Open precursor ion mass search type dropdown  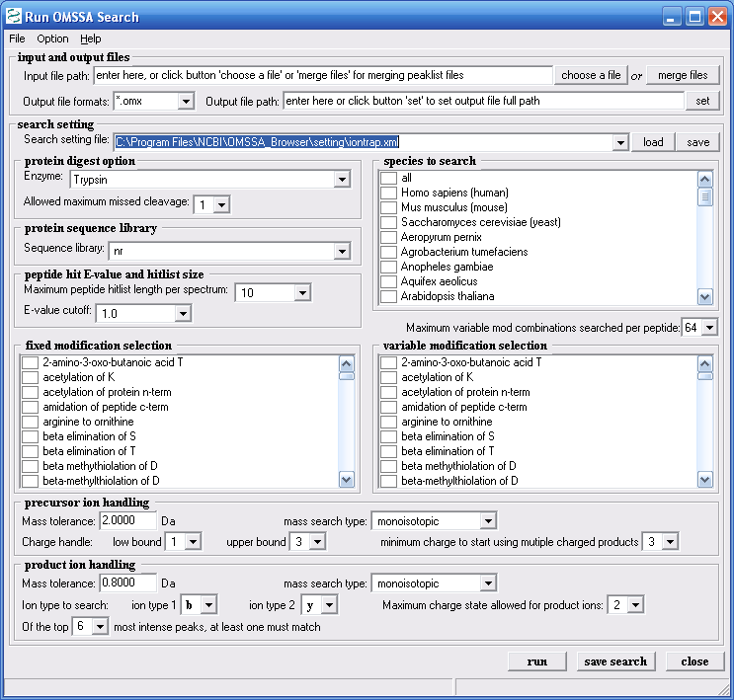(x=488, y=520)
